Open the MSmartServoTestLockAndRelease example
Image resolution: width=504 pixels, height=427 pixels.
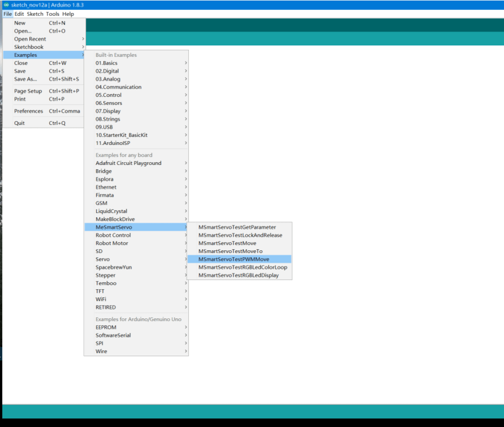[240, 235]
